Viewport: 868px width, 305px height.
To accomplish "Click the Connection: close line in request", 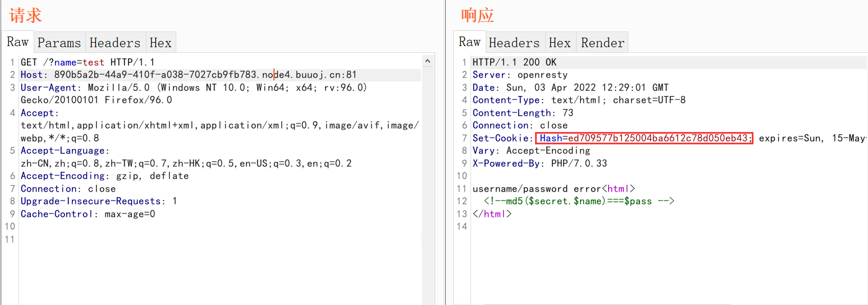I will click(68, 189).
